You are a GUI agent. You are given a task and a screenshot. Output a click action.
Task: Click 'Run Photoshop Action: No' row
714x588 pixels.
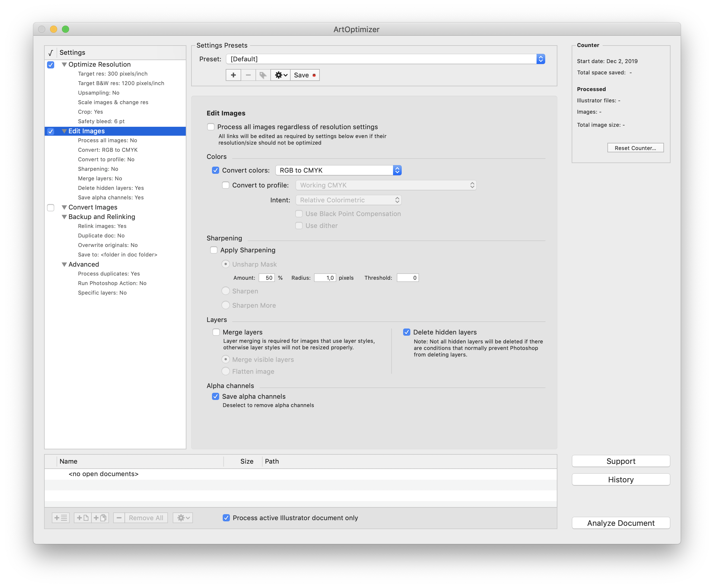pyautogui.click(x=112, y=283)
